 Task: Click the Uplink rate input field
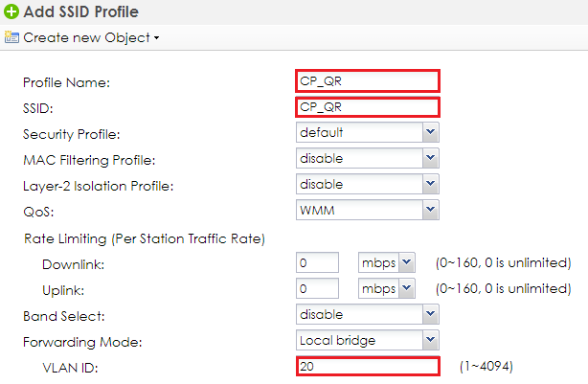click(x=317, y=288)
